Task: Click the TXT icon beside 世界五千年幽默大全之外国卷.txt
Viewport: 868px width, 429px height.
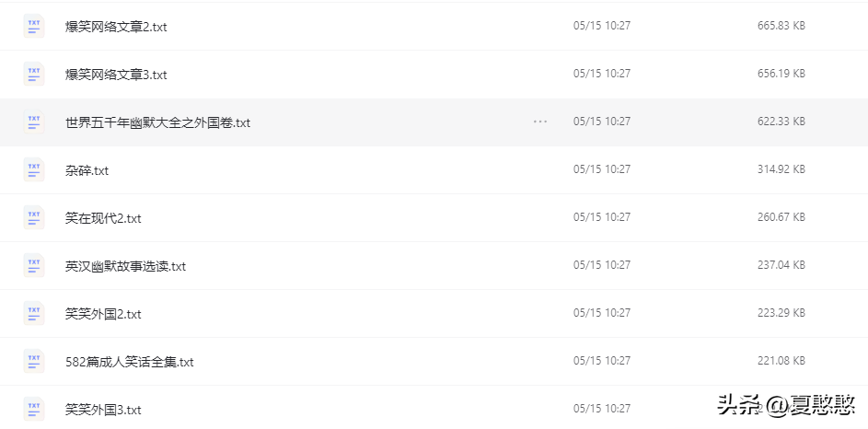Action: tap(34, 122)
